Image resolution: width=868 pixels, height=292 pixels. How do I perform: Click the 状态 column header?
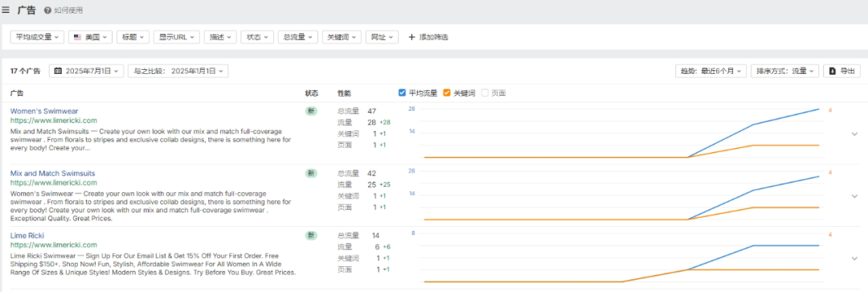[x=312, y=93]
